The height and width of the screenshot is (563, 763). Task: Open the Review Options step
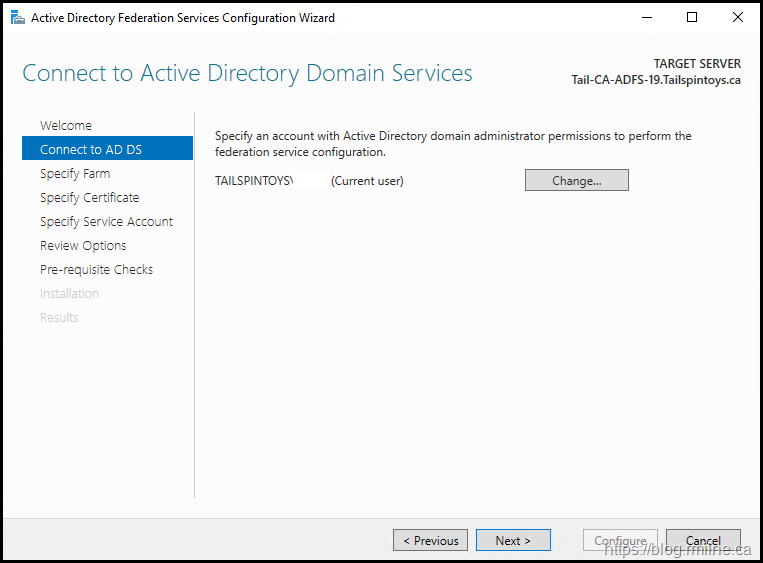click(x=83, y=245)
